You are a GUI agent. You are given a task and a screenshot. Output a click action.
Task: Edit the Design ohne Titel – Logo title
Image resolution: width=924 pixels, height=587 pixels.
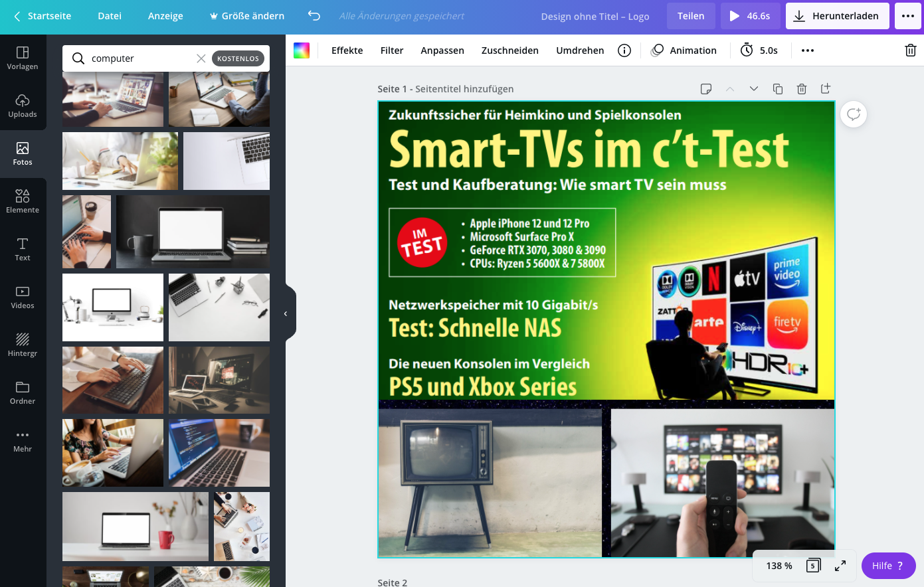595,17
